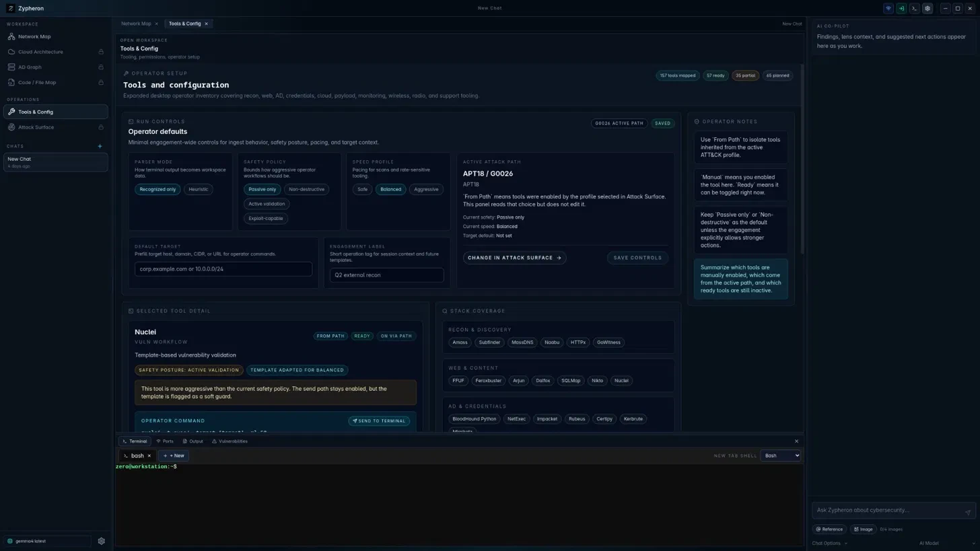Select Passive only safety policy
Image resolution: width=980 pixels, height=551 pixels.
click(262, 190)
